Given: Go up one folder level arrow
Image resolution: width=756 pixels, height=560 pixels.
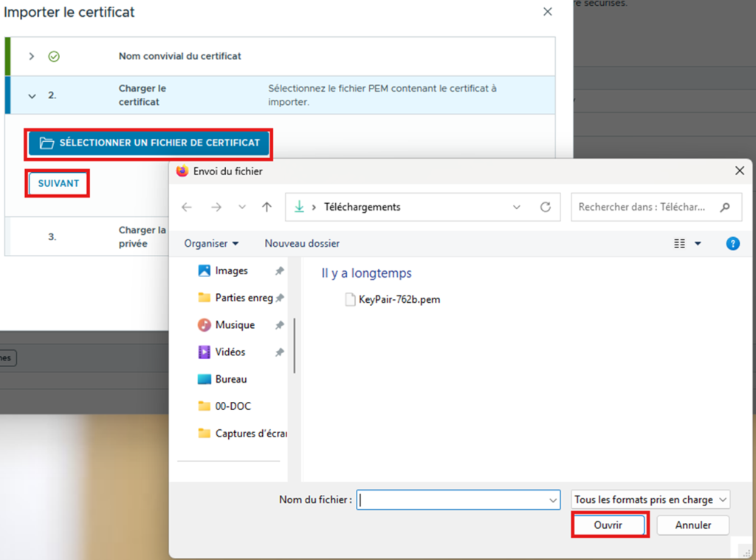Looking at the screenshot, I should (x=267, y=208).
